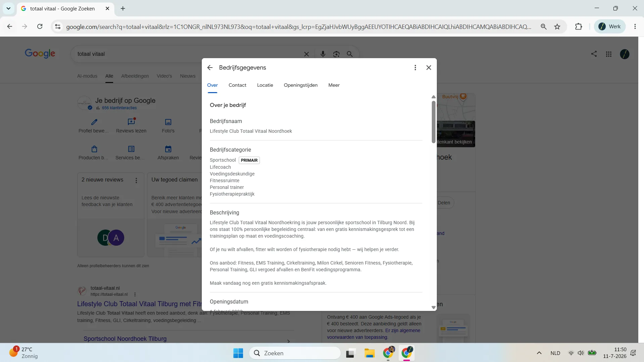
Task: Open the Nieuws search tab
Action: [187, 76]
